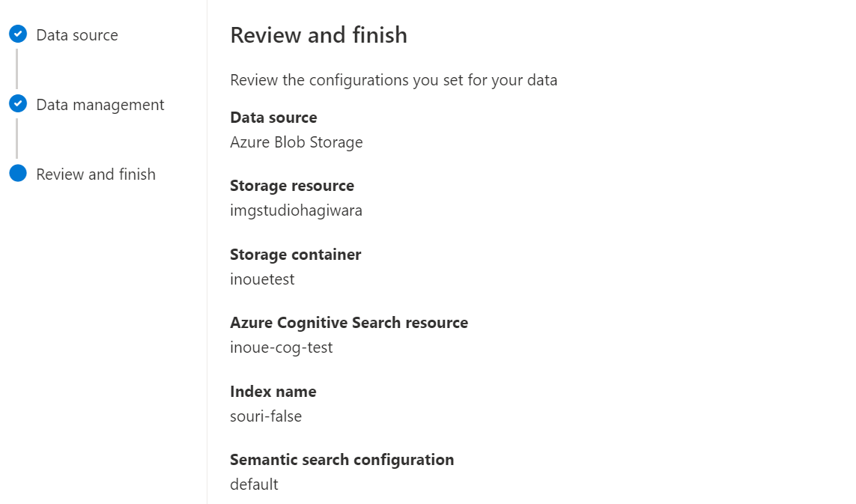Open the Data management step label

click(100, 105)
